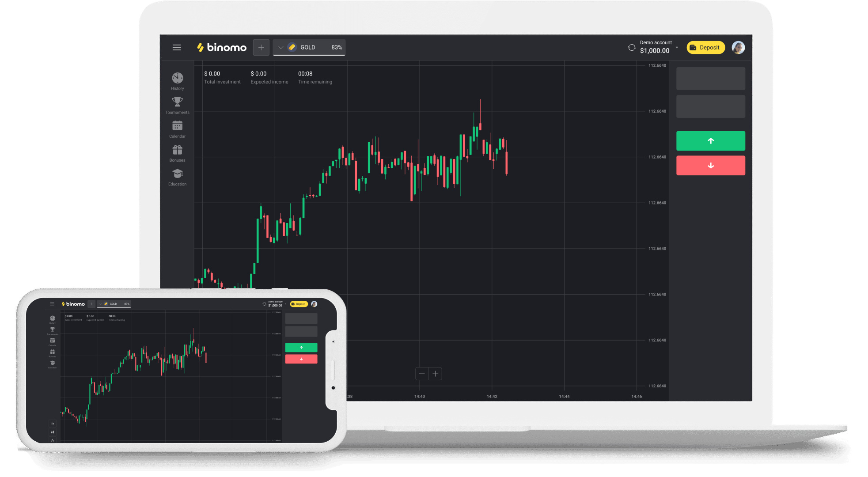Viewport: 868px width, 477px height.
Task: Click the refresh demo balance icon
Action: 631,47
